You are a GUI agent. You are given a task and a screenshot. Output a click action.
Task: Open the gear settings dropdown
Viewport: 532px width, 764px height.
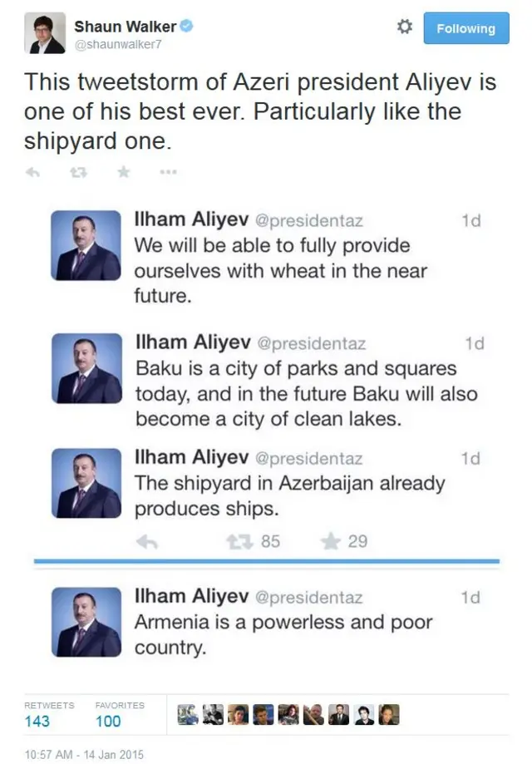[x=405, y=27]
